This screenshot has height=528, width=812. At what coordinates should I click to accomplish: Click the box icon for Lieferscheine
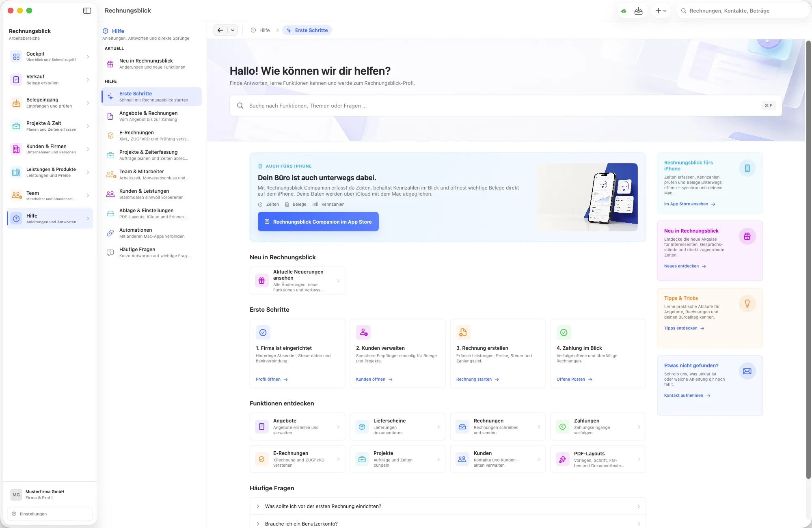click(x=362, y=427)
